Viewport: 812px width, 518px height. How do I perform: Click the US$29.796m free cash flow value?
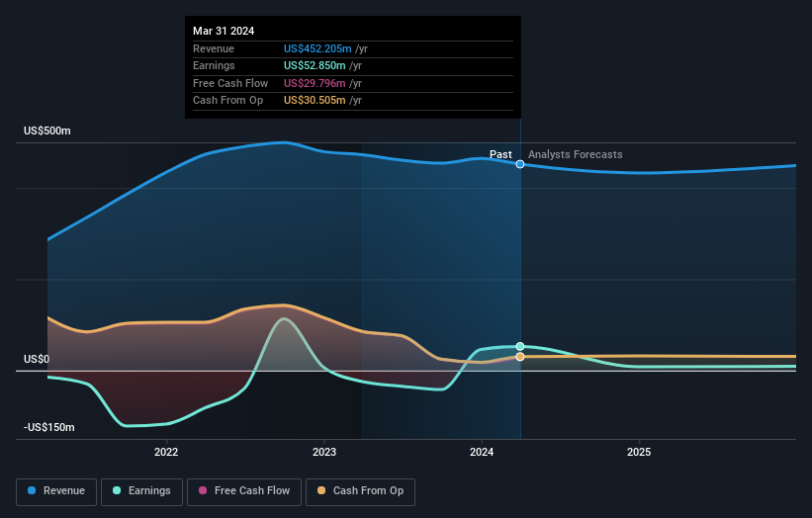(x=315, y=83)
